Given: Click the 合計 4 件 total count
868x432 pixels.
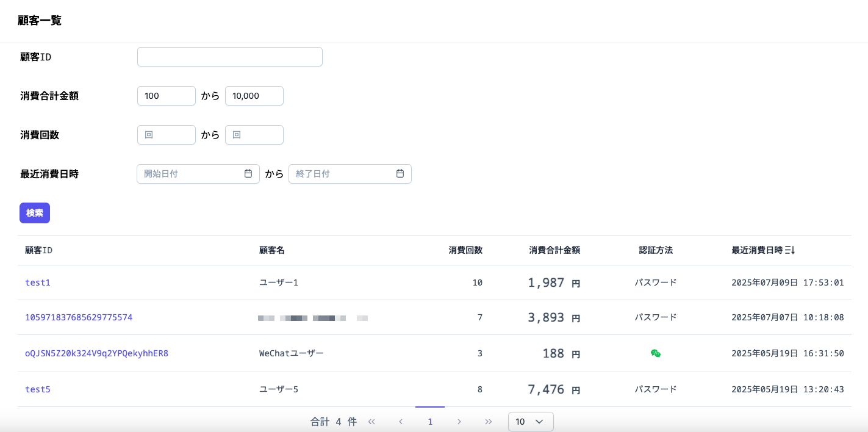Looking at the screenshot, I should (334, 422).
